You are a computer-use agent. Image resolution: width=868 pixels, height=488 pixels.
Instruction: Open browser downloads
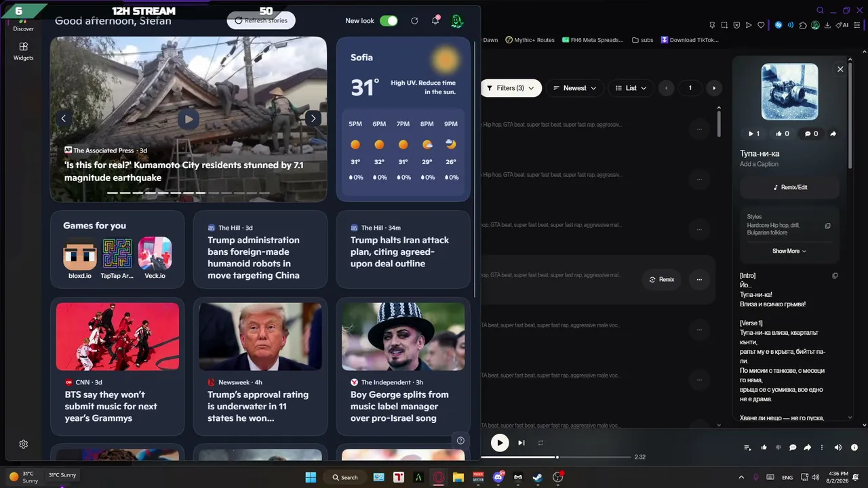[828, 25]
